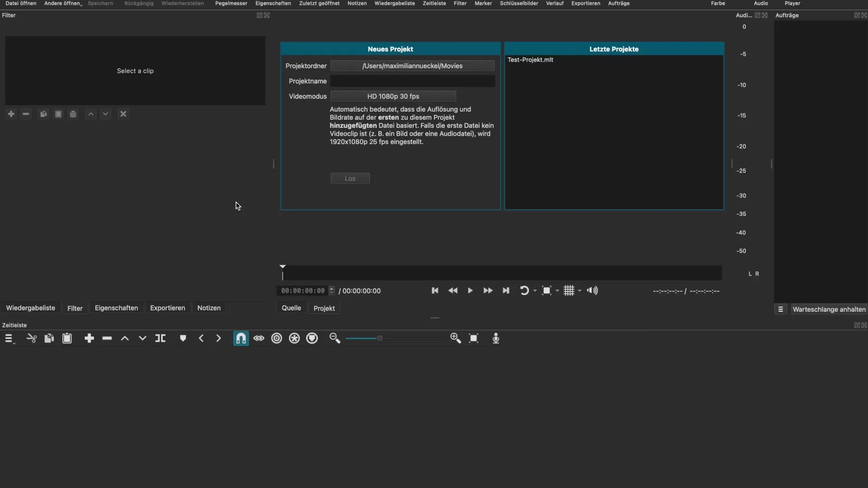The height and width of the screenshot is (488, 868).
Task: Save filter set icon
Action: point(73,114)
